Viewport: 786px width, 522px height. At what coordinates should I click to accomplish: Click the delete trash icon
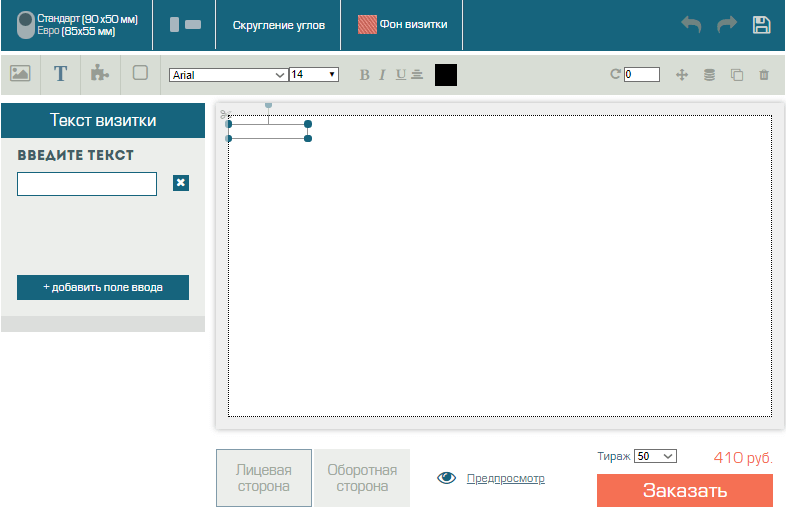(764, 75)
